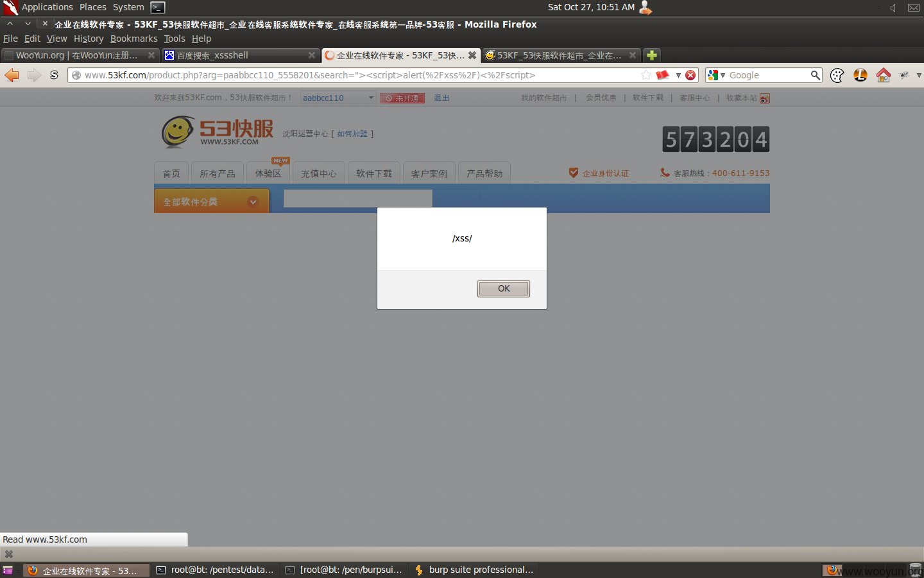Click the site identity globe in the URL bar
The width and height of the screenshot is (924, 578).
pyautogui.click(x=76, y=75)
